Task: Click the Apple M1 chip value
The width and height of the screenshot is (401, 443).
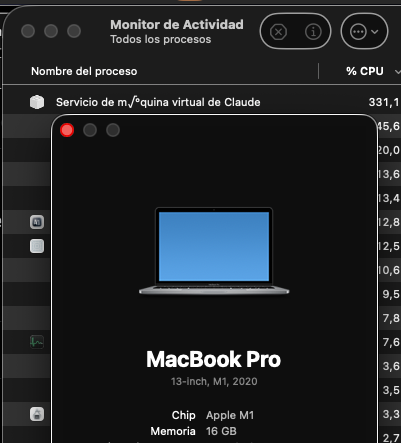Action: tap(230, 415)
